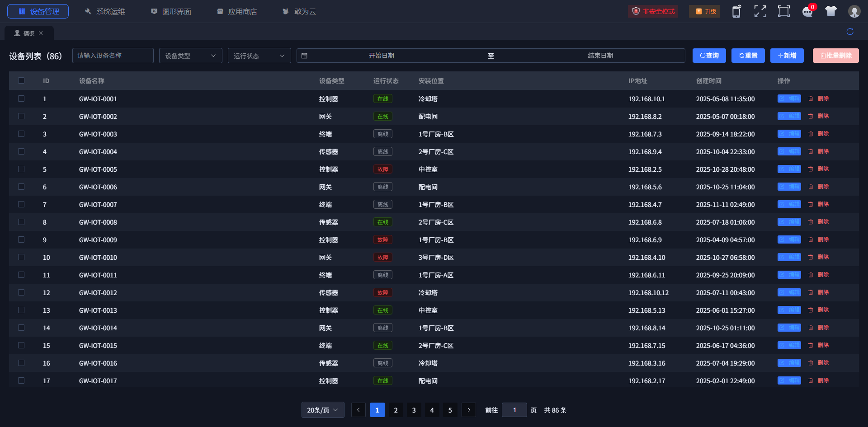Check the box for GW-IOT-0001
Screen dimensions: 868x427
[21, 99]
